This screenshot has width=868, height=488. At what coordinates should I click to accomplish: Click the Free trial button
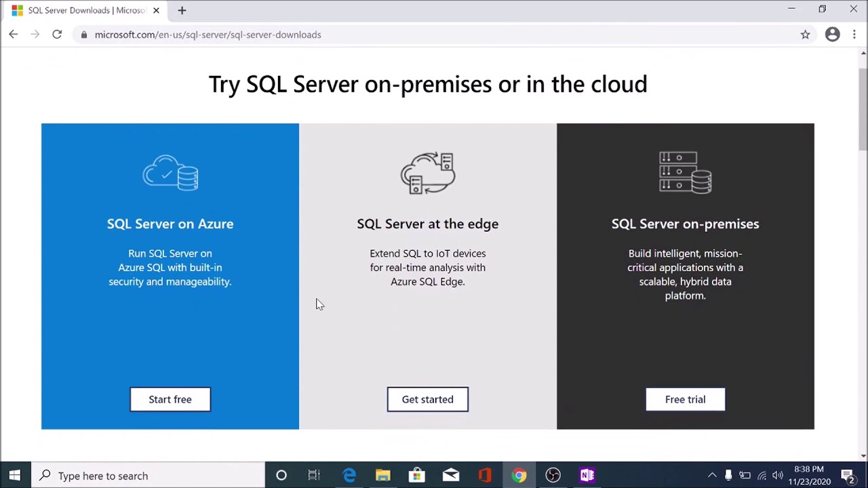(x=685, y=399)
